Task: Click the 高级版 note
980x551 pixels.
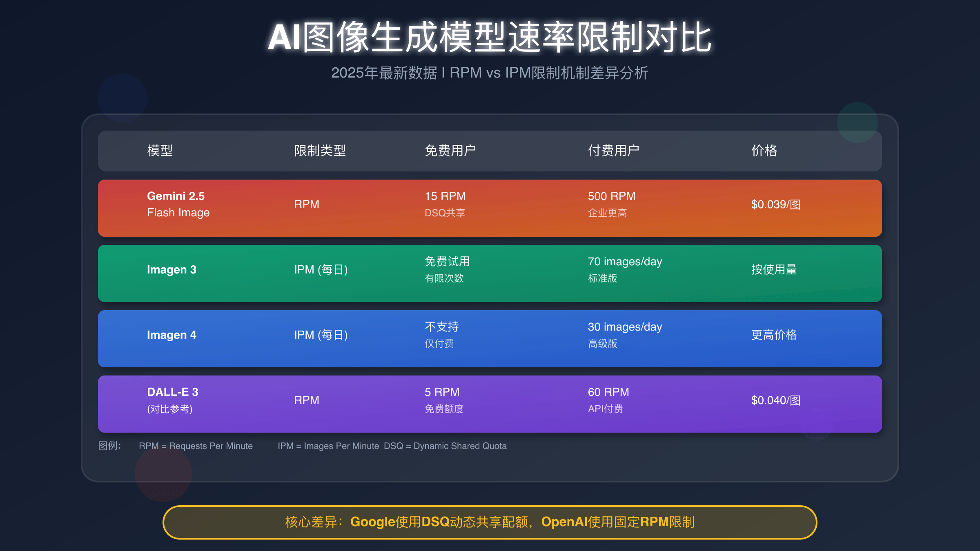Action: tap(603, 343)
